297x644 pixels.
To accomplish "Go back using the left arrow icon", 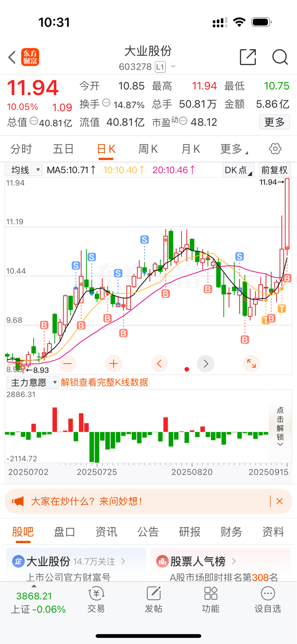I will click(x=12, y=57).
